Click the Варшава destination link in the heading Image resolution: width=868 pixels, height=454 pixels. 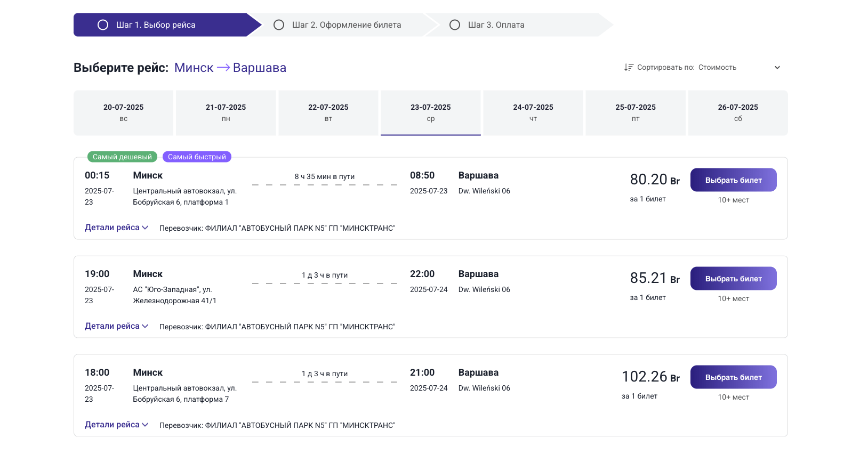260,68
